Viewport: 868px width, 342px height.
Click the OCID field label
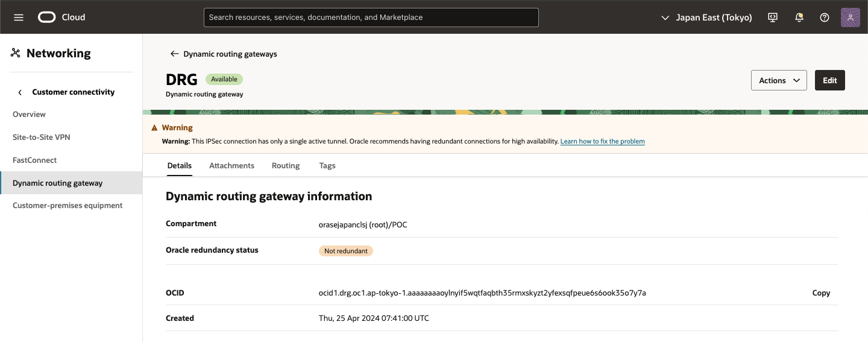pyautogui.click(x=175, y=293)
